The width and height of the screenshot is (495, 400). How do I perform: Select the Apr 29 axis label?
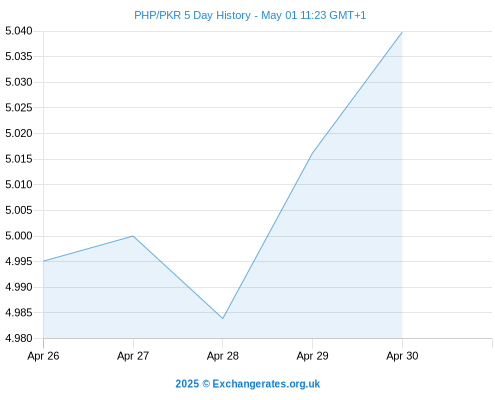pyautogui.click(x=312, y=356)
